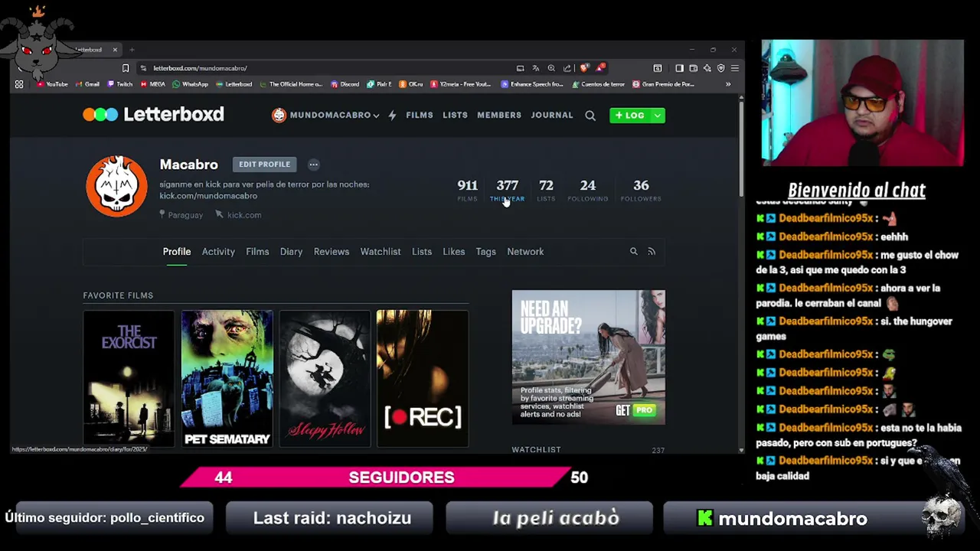The height and width of the screenshot is (551, 980).
Task: Click the Macabro profile avatar
Action: tap(116, 186)
